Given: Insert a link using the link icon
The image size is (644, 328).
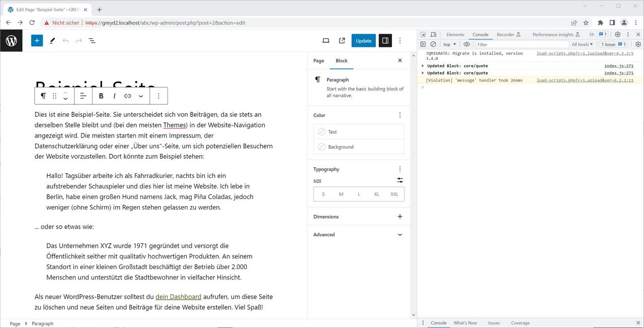Looking at the screenshot, I should 127,96.
